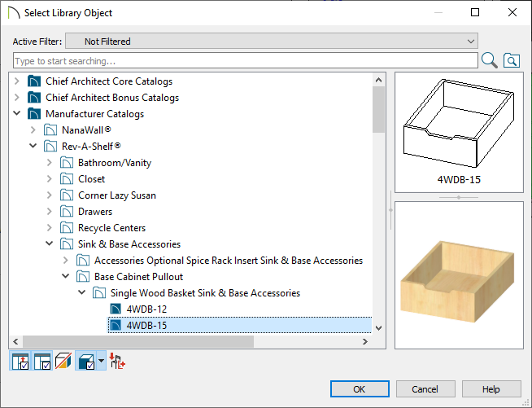The image size is (532, 408).
Task: Click the Single Wood Basket folder icon
Action: pos(99,293)
